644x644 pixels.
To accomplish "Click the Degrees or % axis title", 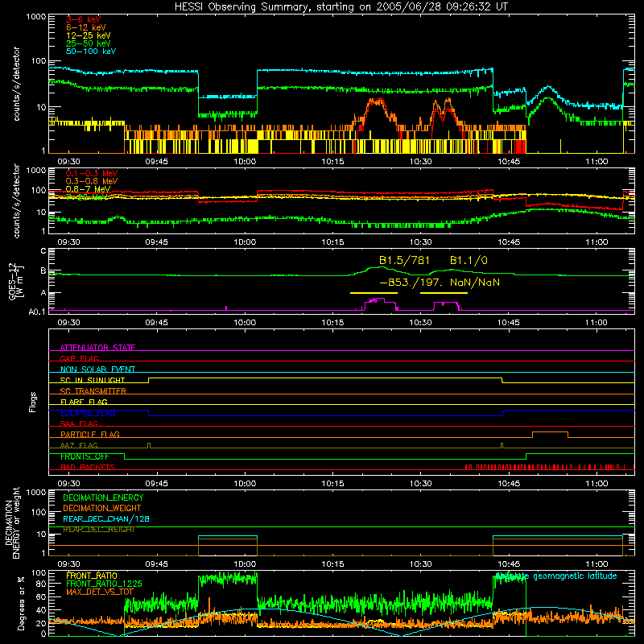I will click(21, 603).
